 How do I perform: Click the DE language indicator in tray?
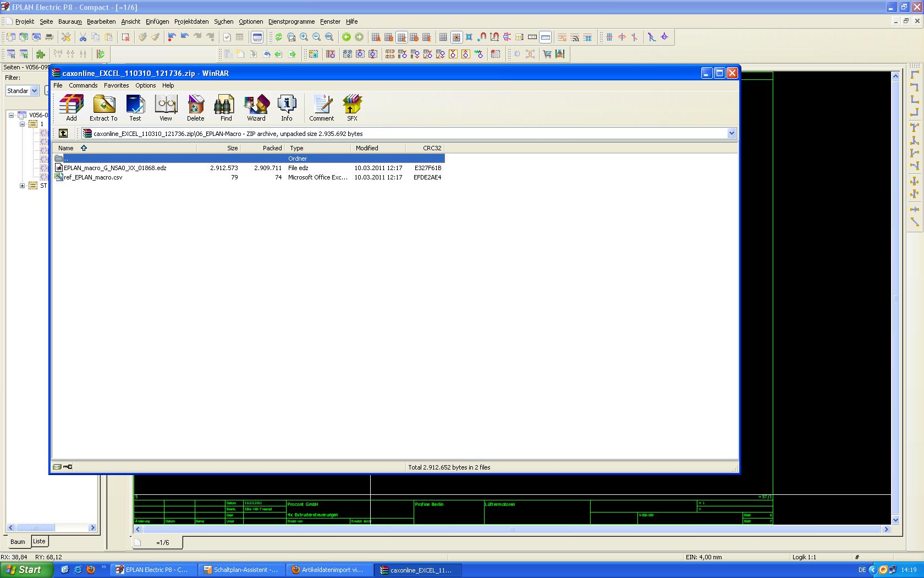(x=862, y=570)
